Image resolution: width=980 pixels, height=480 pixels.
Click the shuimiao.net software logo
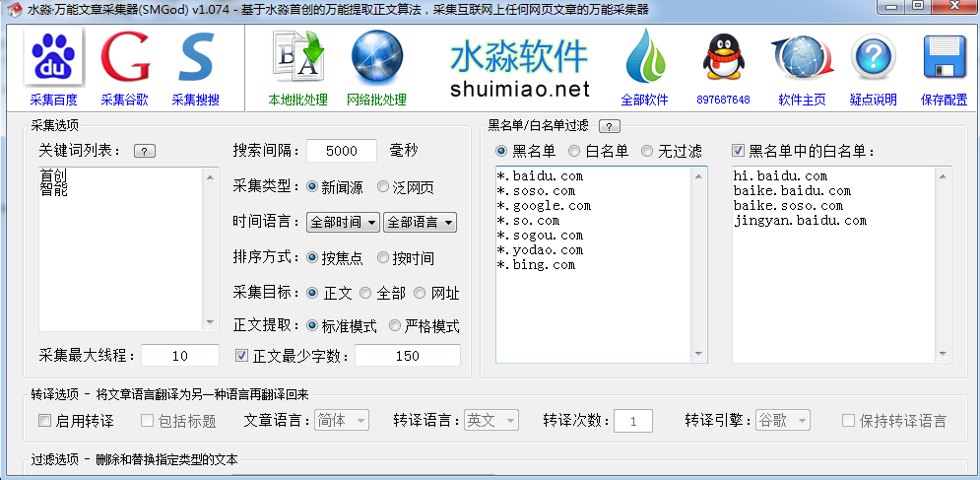click(x=519, y=68)
